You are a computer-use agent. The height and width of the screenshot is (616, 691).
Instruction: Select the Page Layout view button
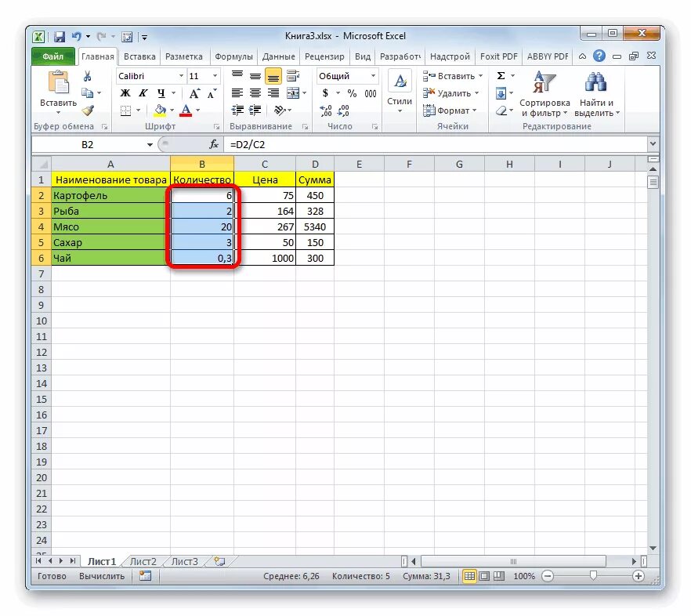pyautogui.click(x=484, y=576)
